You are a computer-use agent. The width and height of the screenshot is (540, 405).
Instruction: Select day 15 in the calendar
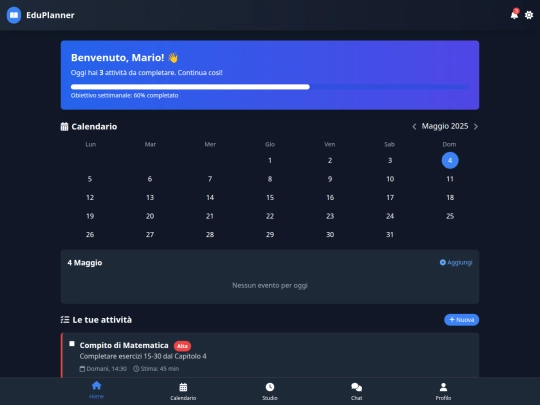click(270, 197)
